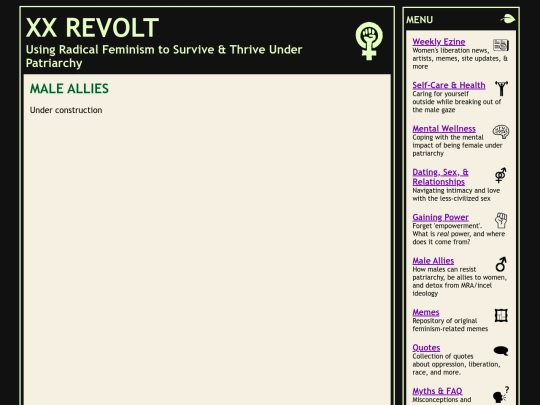This screenshot has width=540, height=405.
Task: Click the flexing figure icon beside Self-Care & Health
Action: point(501,89)
